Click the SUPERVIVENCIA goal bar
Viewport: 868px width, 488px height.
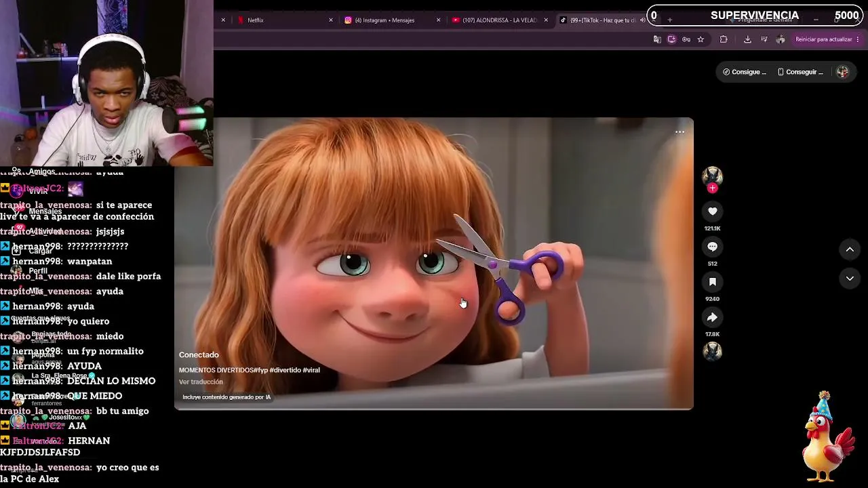click(754, 16)
